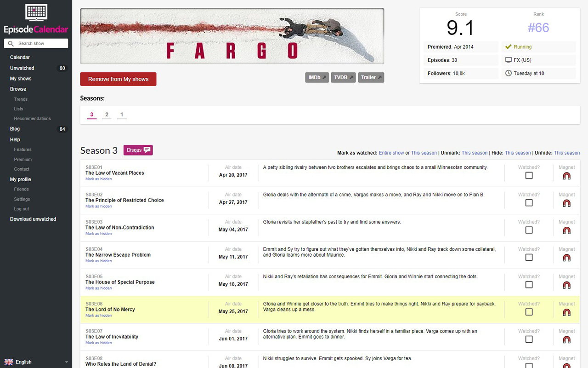This screenshot has width=588, height=368.
Task: Open the English language dropdown
Action: (x=36, y=362)
